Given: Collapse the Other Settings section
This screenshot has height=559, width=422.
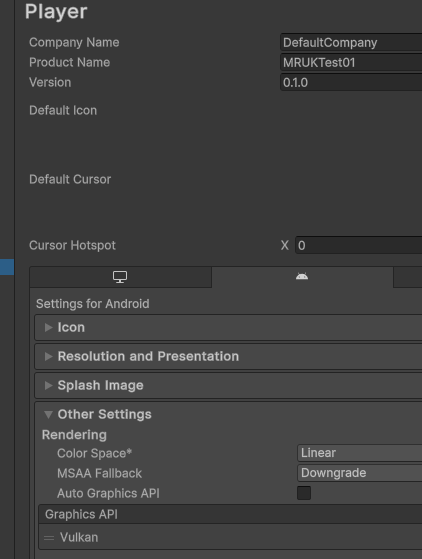Looking at the screenshot, I should [x=48, y=414].
